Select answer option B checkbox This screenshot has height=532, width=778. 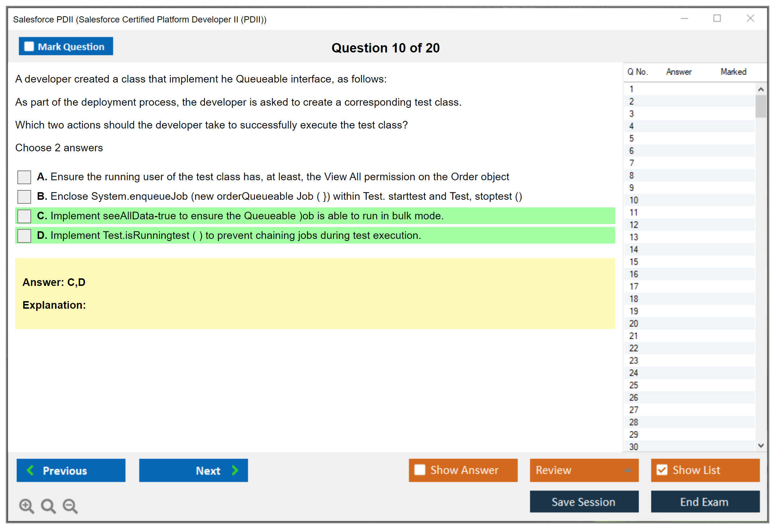(x=24, y=197)
